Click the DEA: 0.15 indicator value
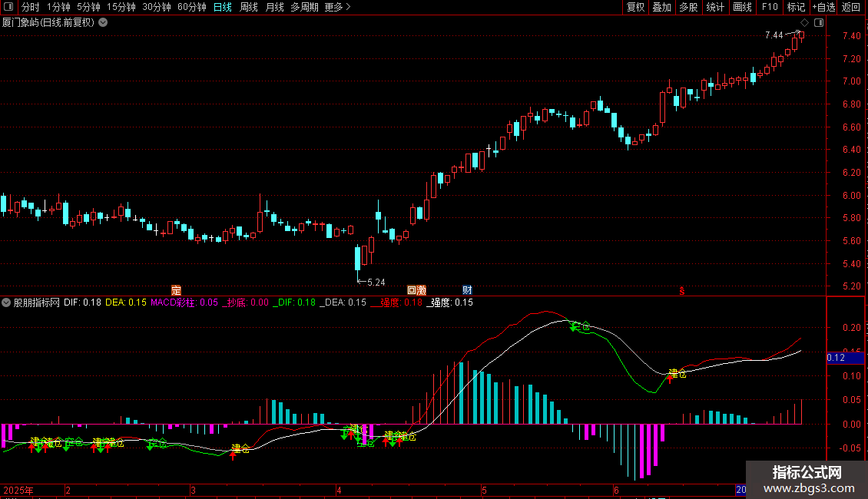Viewport: 868px width, 499px height. point(126,302)
